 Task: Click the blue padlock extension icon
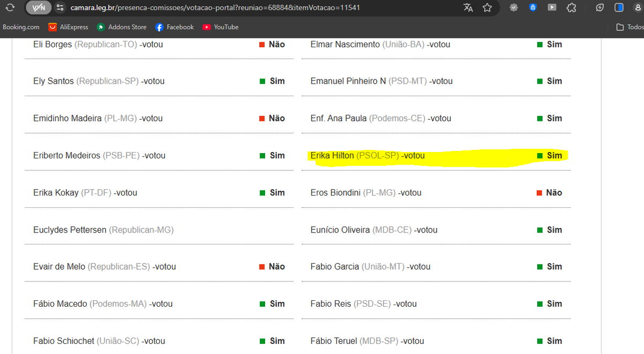click(x=532, y=8)
